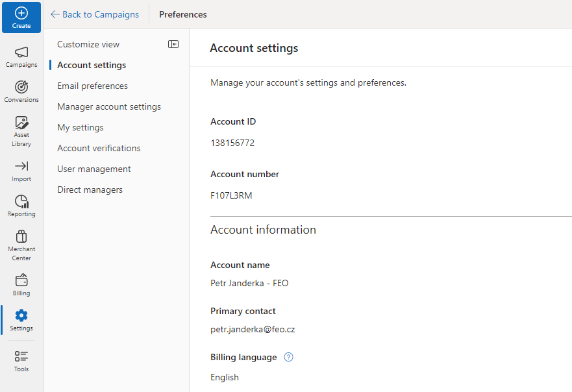Open Campaigns from the sidebar

point(21,57)
